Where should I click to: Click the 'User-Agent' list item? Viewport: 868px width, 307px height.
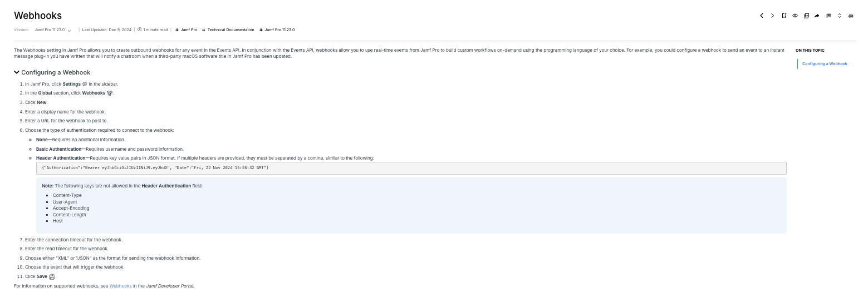coord(65,202)
